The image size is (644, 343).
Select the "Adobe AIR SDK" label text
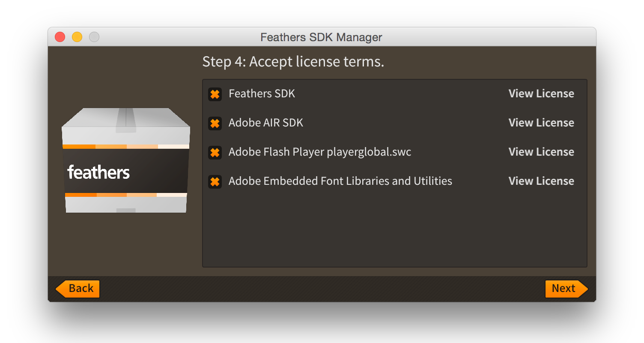click(266, 123)
